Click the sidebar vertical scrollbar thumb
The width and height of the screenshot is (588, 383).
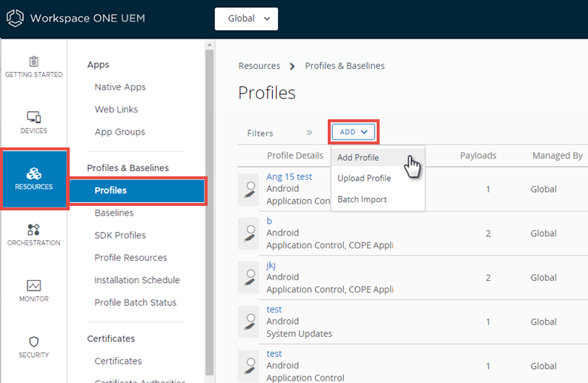pyautogui.click(x=209, y=212)
